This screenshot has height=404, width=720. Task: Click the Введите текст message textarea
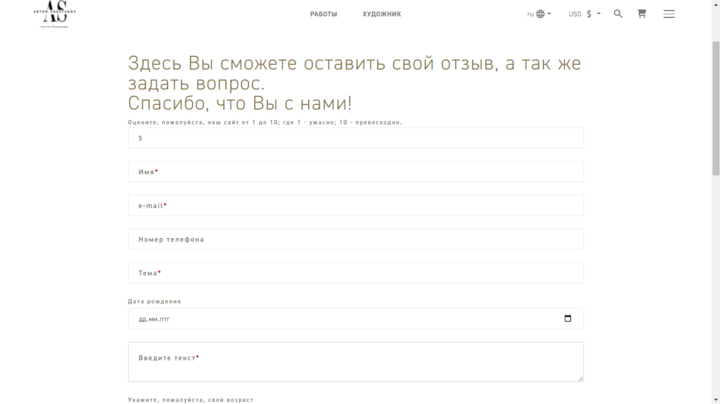355,362
